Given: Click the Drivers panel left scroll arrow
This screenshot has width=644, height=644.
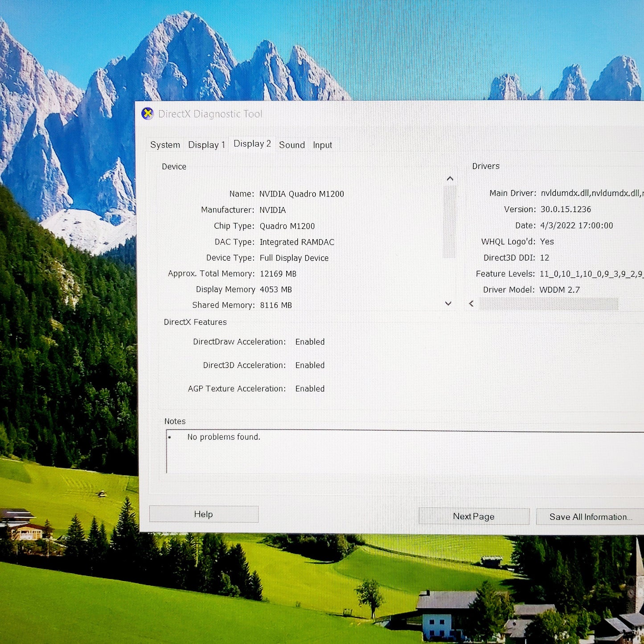Looking at the screenshot, I should (x=471, y=304).
